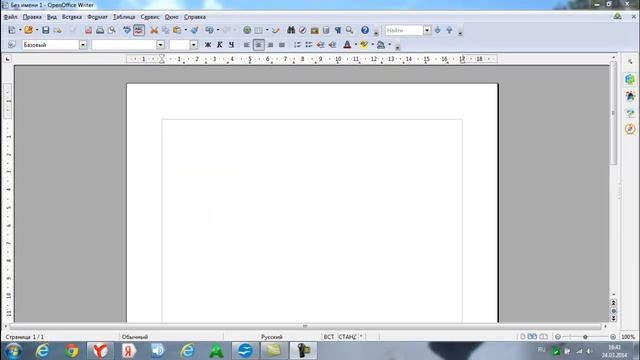Set Centered paragraph alignment

258,45
